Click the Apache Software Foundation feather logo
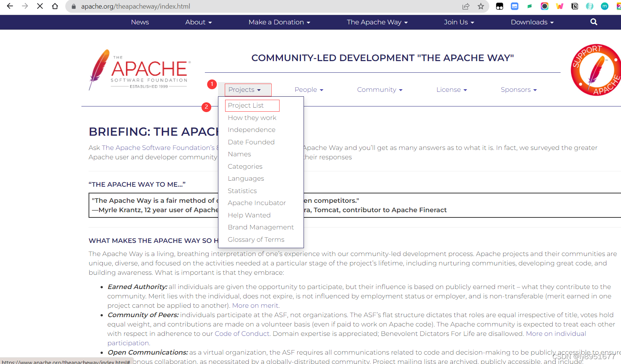Image resolution: width=621 pixels, height=364 pixels. point(140,70)
